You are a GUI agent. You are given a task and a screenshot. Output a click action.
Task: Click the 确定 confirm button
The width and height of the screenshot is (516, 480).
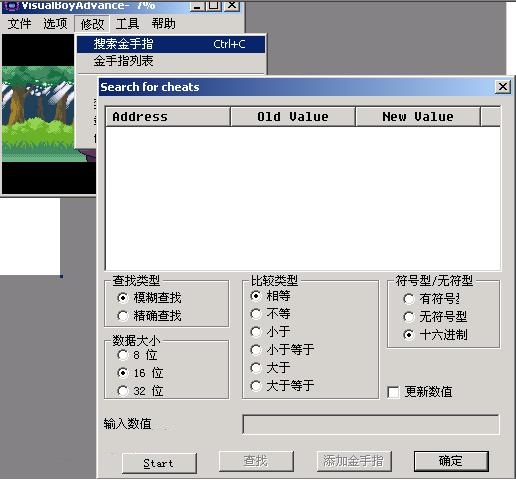point(451,461)
